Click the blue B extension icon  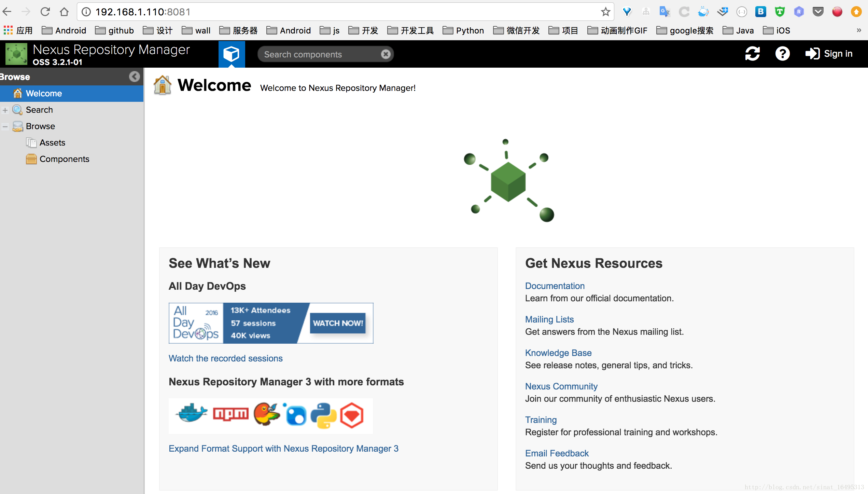tap(760, 12)
